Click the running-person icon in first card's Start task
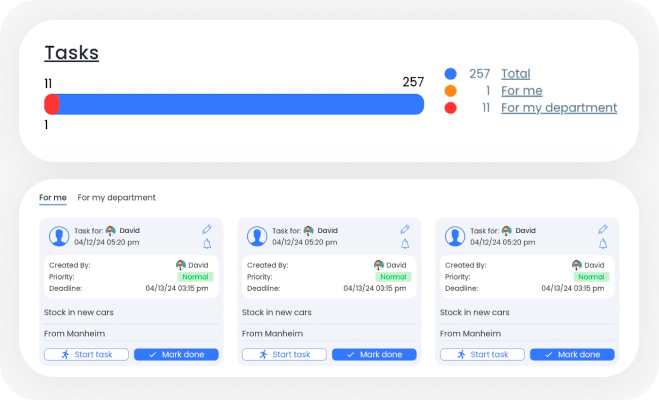Viewport: 659px width, 400px height. point(65,355)
